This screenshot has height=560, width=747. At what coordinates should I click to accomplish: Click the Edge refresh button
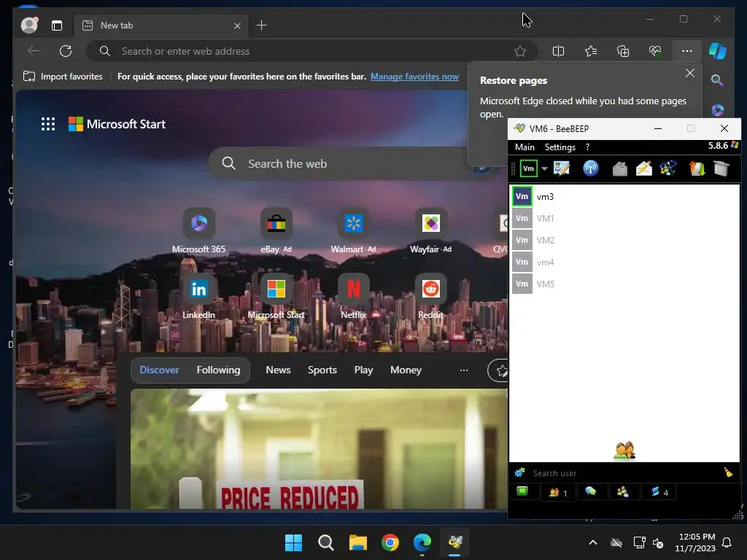tap(66, 51)
